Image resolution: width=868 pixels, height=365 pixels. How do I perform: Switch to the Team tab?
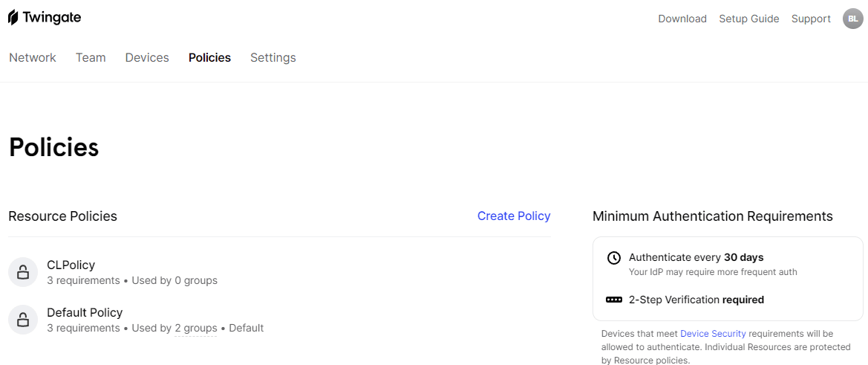[91, 58]
